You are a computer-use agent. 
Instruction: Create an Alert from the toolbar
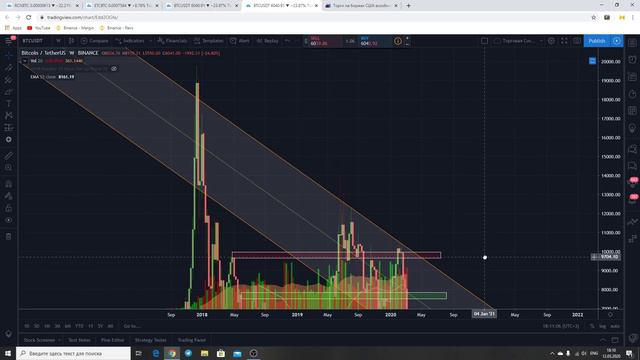[x=240, y=41]
